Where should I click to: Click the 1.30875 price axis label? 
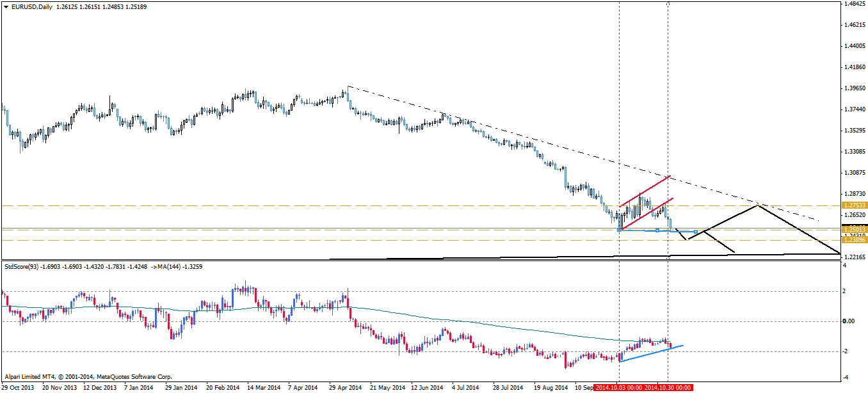pyautogui.click(x=855, y=173)
